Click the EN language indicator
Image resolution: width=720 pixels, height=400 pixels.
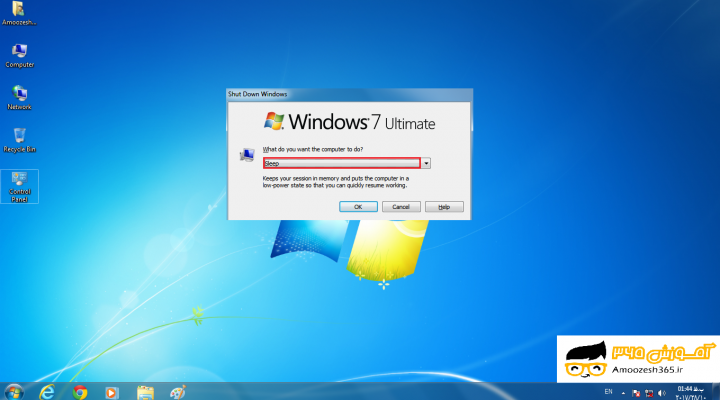[608, 392]
